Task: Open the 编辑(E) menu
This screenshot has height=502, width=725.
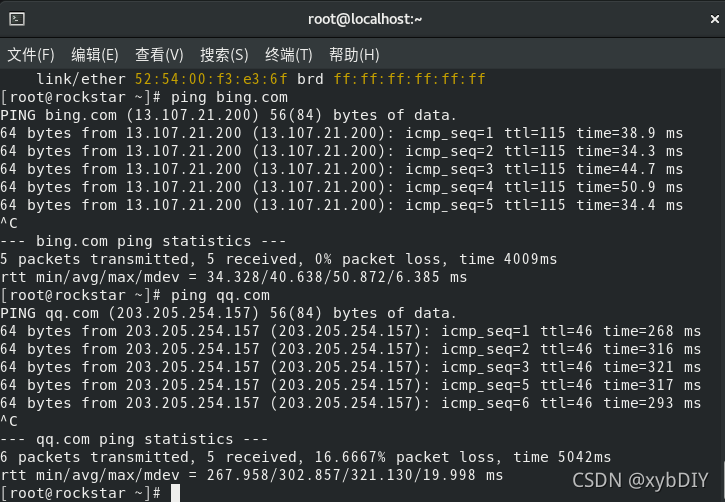Action: tap(94, 54)
